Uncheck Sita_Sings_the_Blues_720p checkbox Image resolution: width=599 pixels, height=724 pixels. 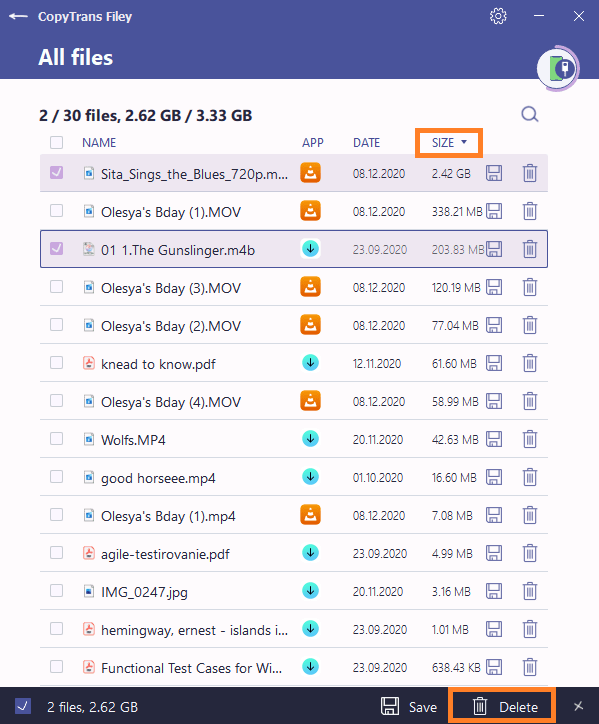[56, 173]
